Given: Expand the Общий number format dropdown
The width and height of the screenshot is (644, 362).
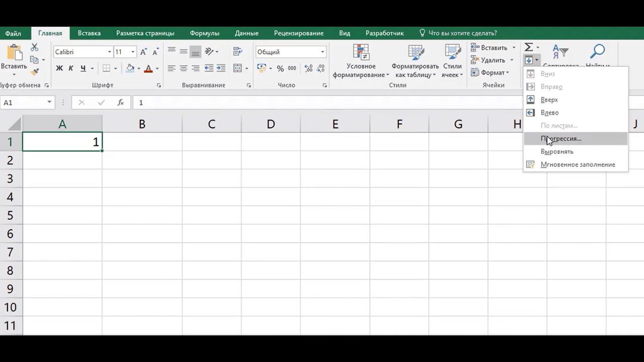Looking at the screenshot, I should coord(323,52).
